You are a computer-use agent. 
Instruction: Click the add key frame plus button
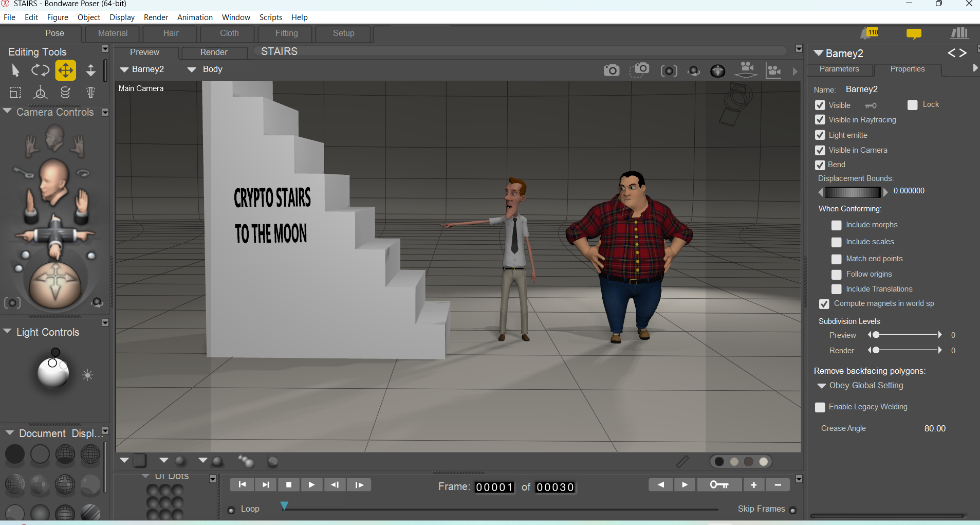754,485
